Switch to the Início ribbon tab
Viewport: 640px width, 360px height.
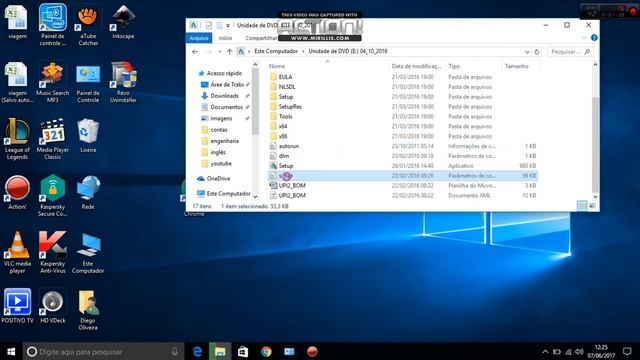click(225, 38)
